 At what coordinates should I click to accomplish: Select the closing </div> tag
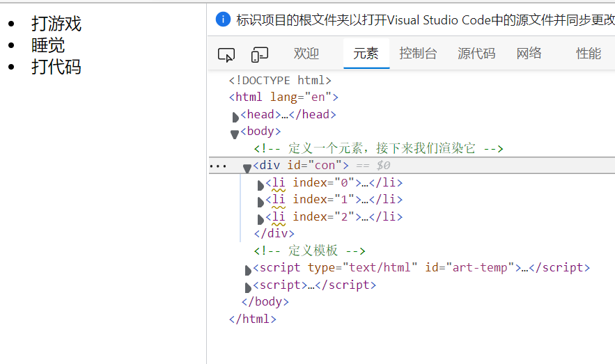click(274, 234)
